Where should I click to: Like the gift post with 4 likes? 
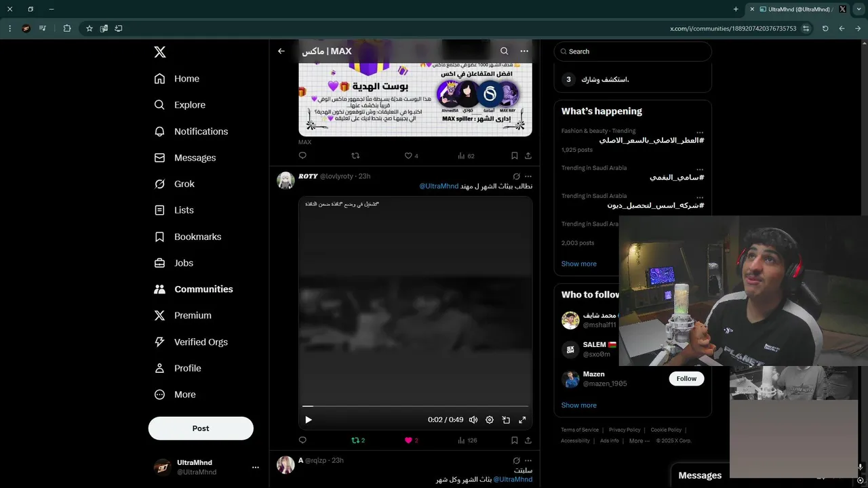(411, 155)
